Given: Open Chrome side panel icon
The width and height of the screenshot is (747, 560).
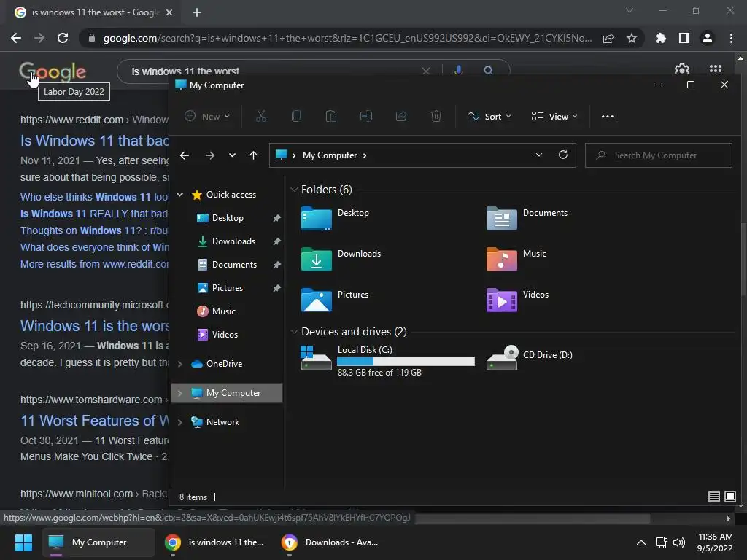Looking at the screenshot, I should pyautogui.click(x=684, y=38).
